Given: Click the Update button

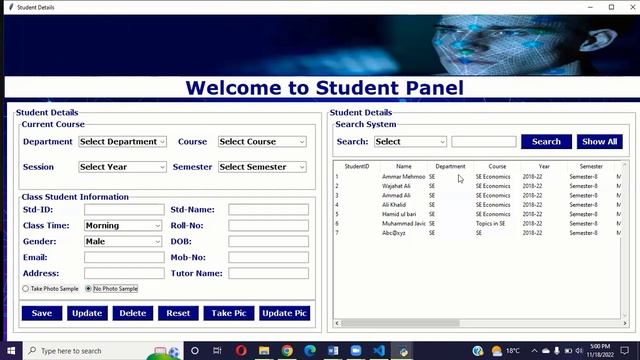Looking at the screenshot, I should 87,313.
